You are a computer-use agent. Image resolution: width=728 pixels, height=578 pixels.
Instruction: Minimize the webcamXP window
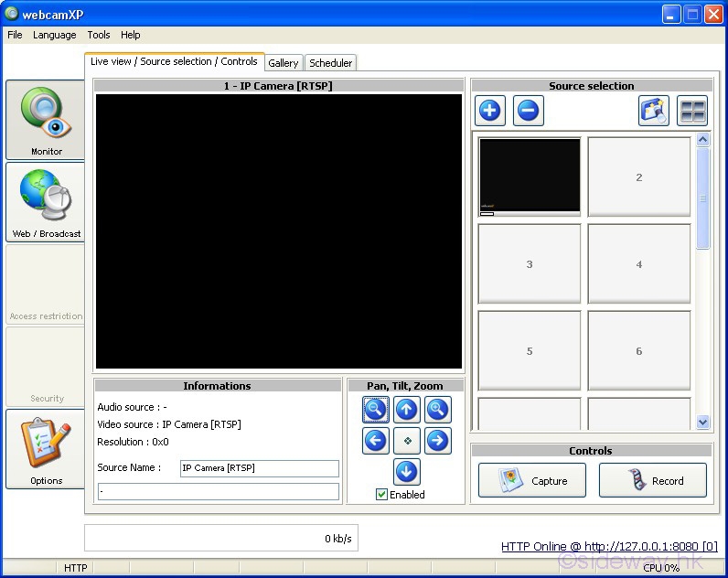coord(670,15)
